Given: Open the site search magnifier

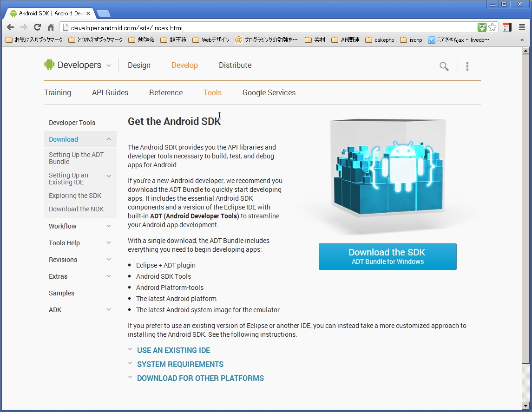Looking at the screenshot, I should point(444,66).
